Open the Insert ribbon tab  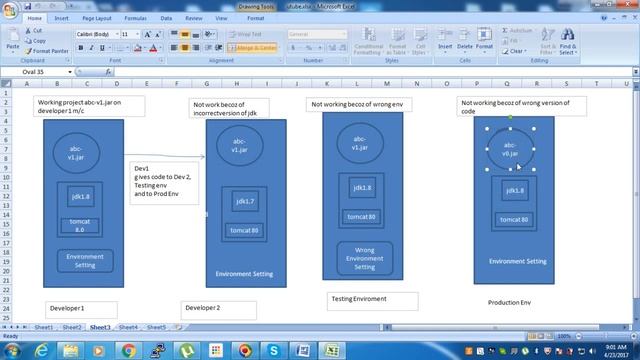pos(62,18)
